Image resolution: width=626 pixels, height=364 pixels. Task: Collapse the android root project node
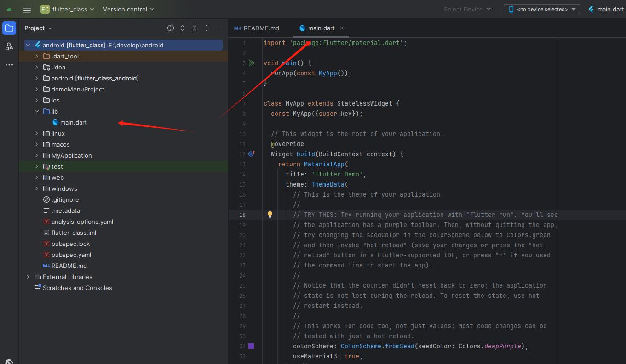[28, 45]
